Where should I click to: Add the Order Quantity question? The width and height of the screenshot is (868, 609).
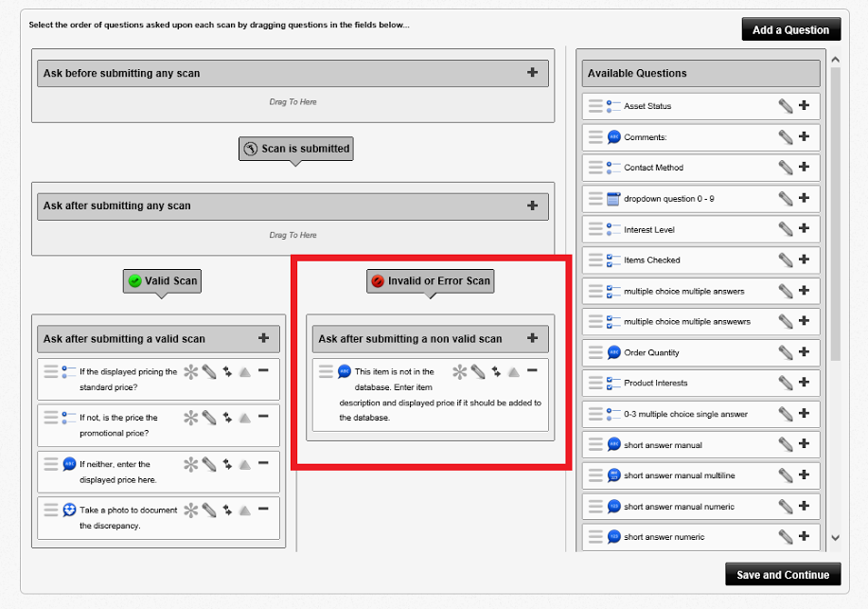point(805,351)
